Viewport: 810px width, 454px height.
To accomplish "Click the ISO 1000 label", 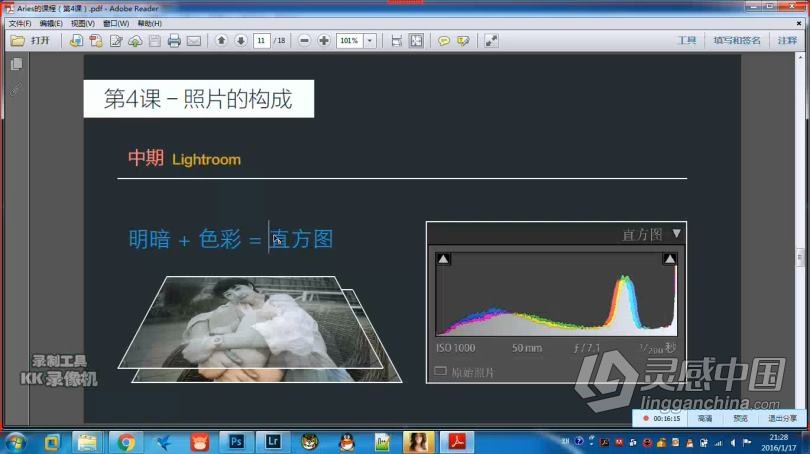I will (x=455, y=348).
